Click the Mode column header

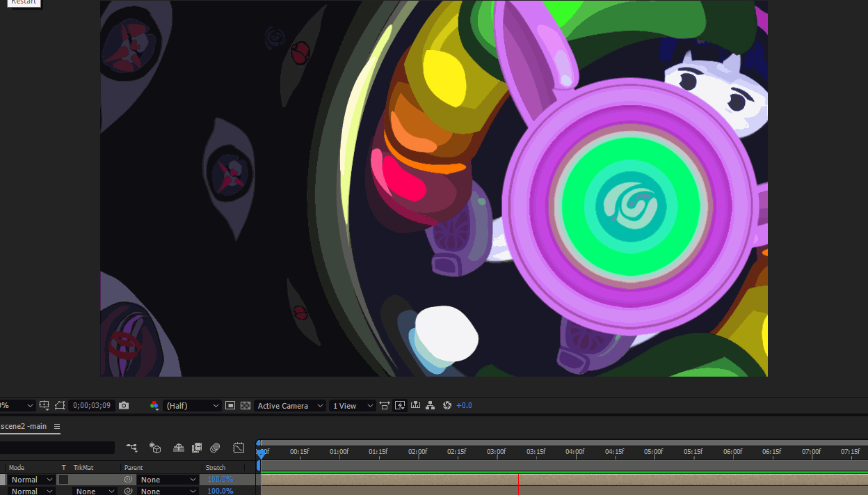[x=17, y=468]
